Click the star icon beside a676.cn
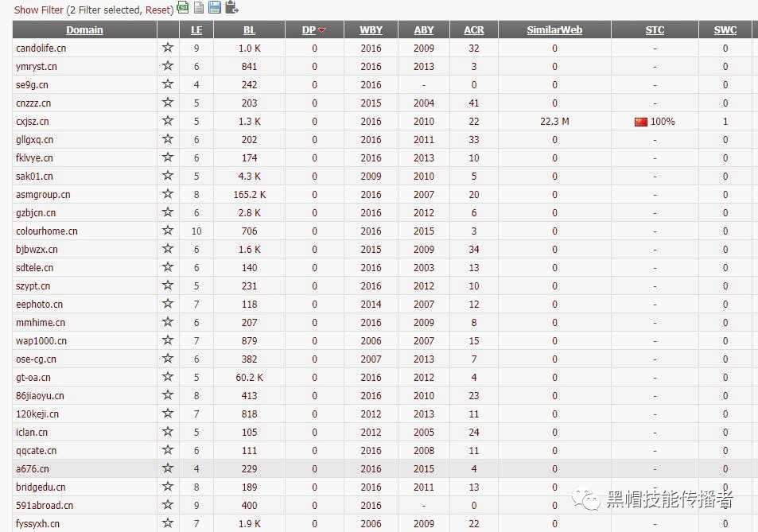 point(168,468)
